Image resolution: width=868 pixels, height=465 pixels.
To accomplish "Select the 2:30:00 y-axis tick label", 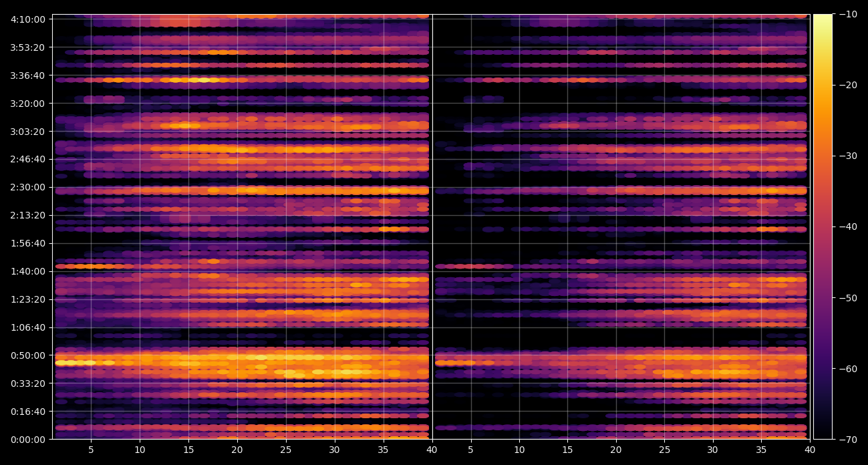I will click(28, 187).
